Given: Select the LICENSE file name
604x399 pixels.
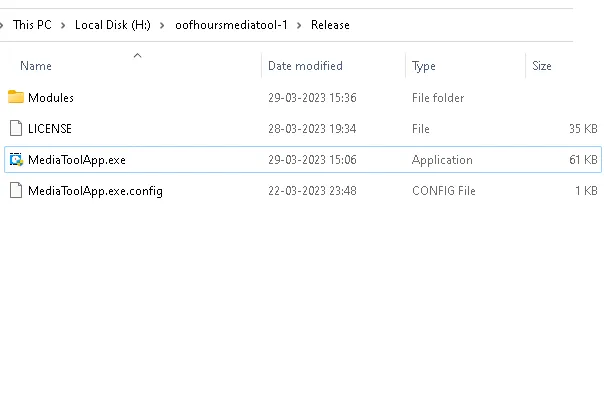Looking at the screenshot, I should coord(50,129).
